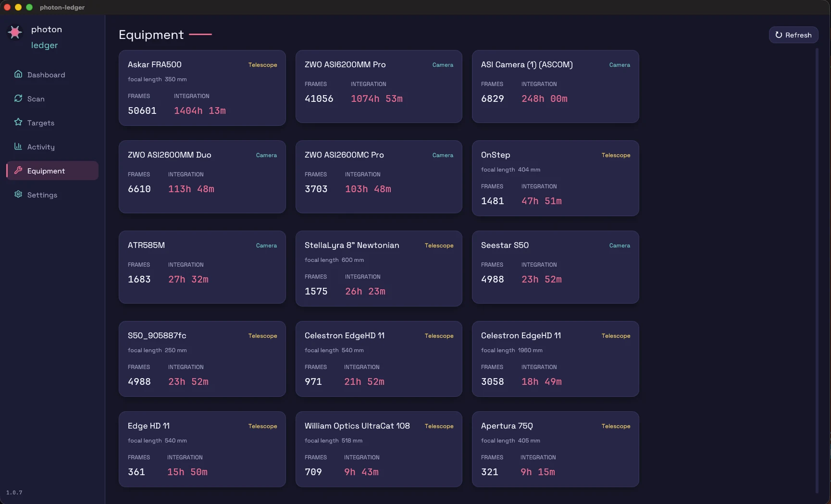
Task: Click the frame count 6829
Action: tap(493, 98)
